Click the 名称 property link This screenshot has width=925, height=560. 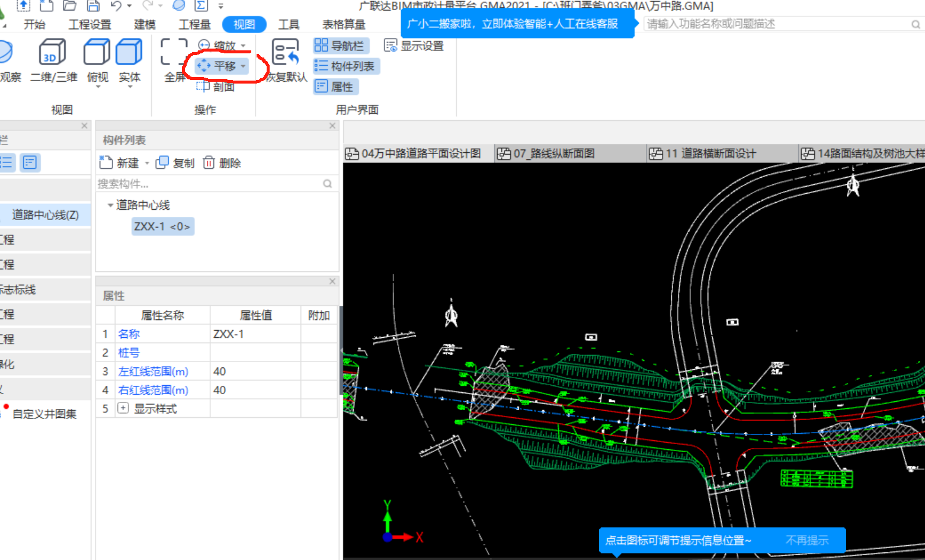129,334
